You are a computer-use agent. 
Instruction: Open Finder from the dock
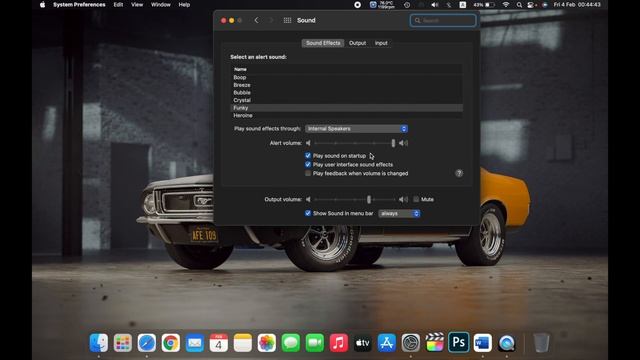99,343
